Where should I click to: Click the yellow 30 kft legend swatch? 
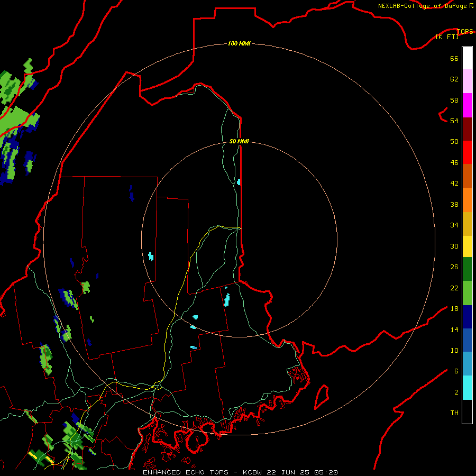tap(467, 246)
